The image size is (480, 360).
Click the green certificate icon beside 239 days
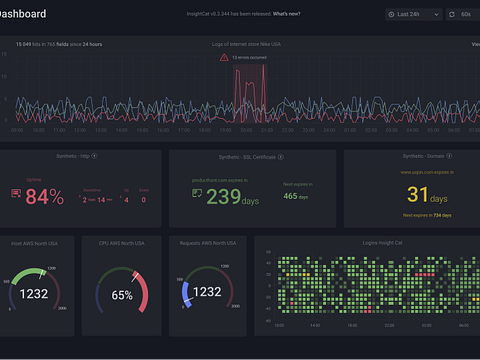point(197,193)
